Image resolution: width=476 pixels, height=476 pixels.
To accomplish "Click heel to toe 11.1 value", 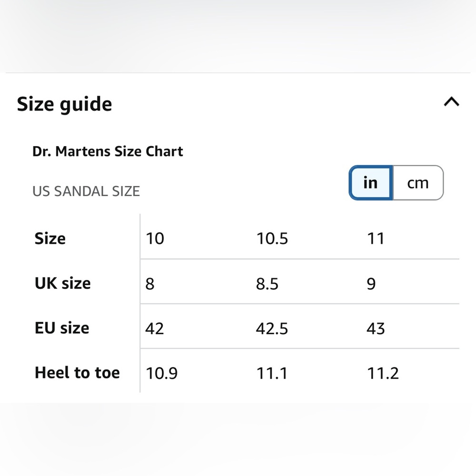I will pos(272,373).
